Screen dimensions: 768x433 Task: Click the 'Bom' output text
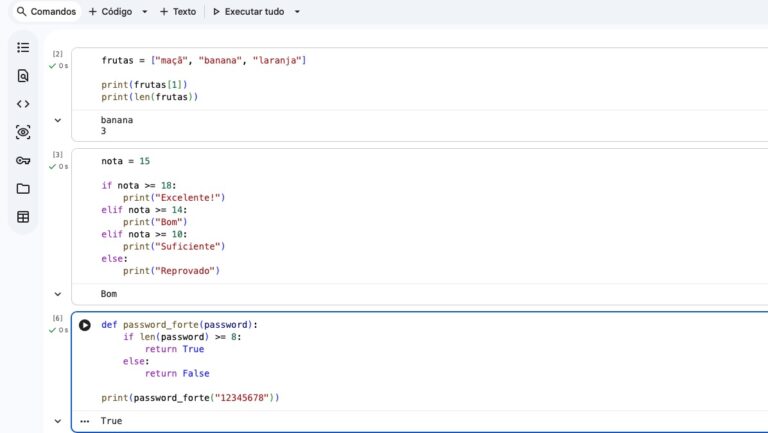(109, 294)
